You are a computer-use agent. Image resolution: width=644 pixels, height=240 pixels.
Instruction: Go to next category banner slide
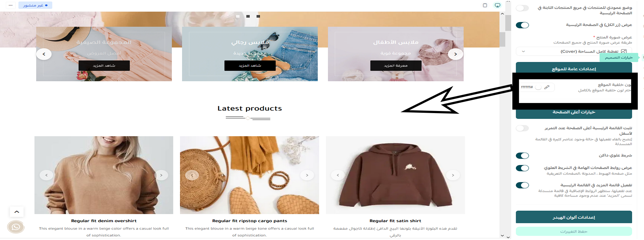[x=455, y=54]
